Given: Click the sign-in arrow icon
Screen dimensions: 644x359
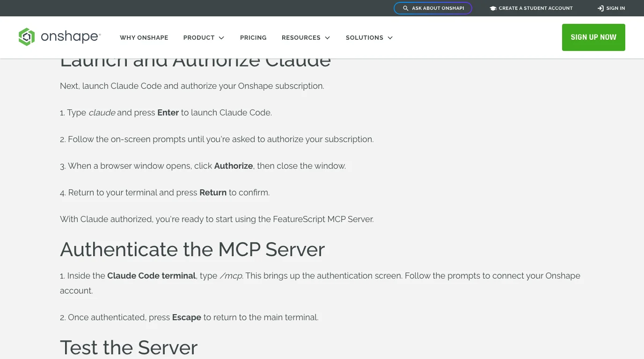Looking at the screenshot, I should click(600, 8).
